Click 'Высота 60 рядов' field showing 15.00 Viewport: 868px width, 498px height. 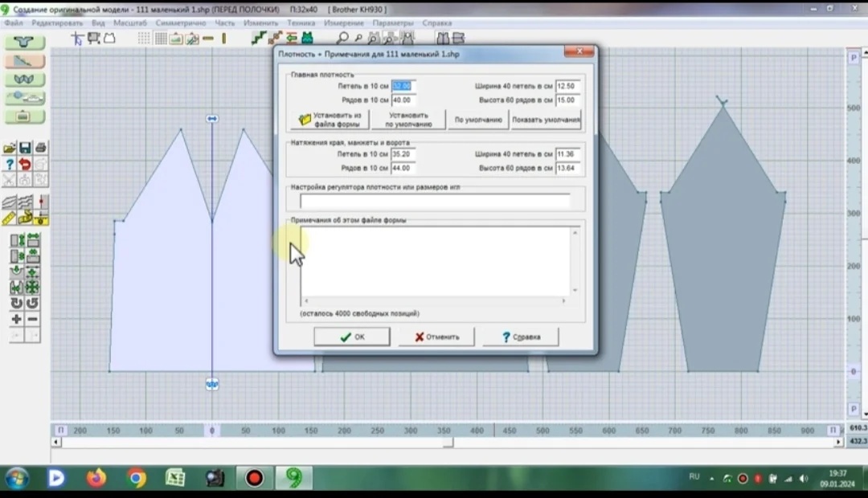(568, 100)
